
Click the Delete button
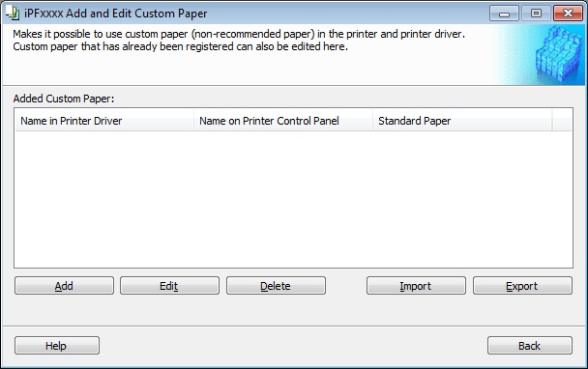[276, 286]
